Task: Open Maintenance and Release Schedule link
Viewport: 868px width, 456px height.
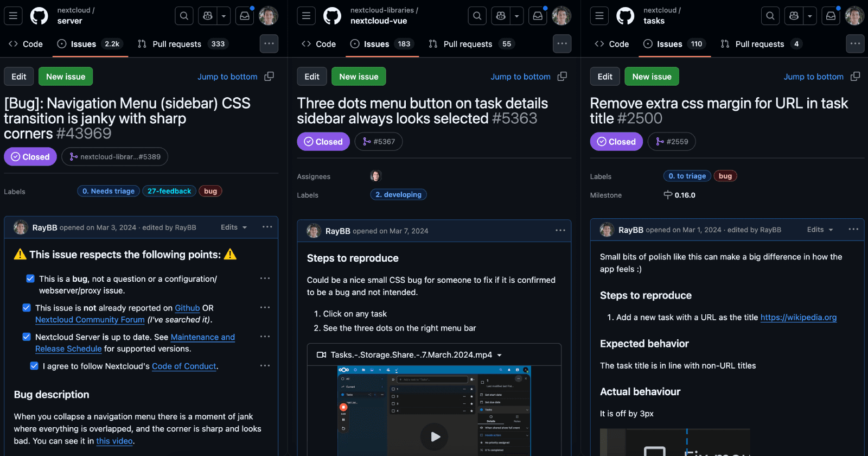Action: (135, 343)
